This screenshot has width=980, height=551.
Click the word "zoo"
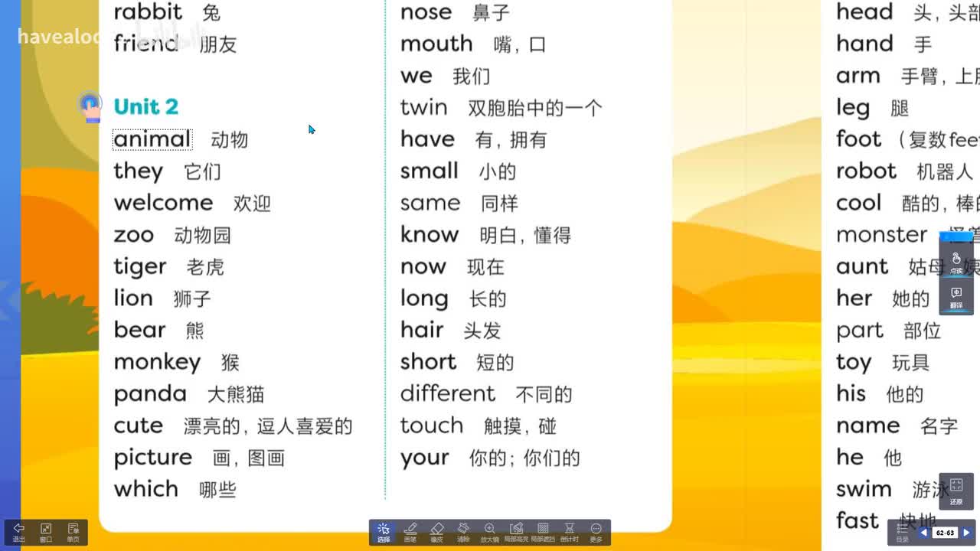(134, 235)
